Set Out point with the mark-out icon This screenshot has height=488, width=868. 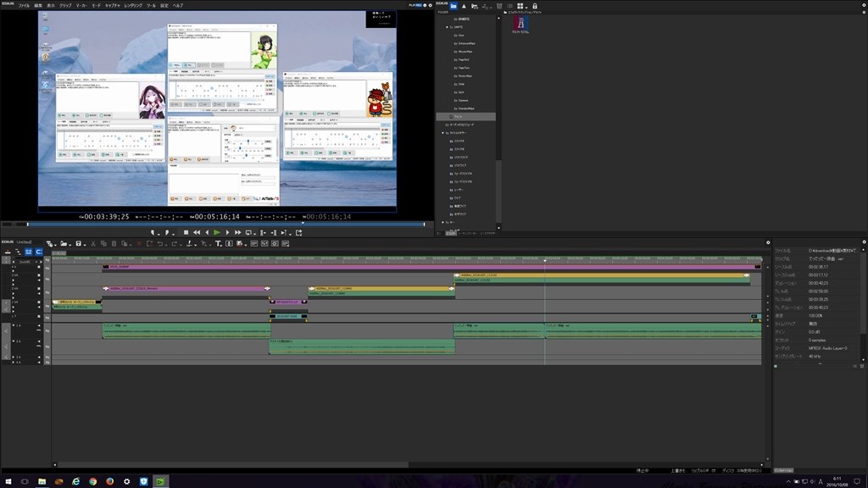click(167, 233)
